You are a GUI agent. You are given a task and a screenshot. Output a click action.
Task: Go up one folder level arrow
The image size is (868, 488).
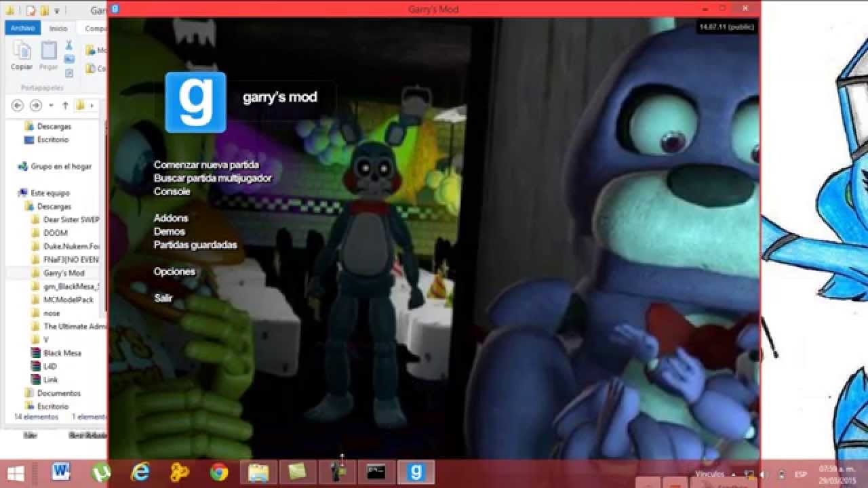(65, 105)
